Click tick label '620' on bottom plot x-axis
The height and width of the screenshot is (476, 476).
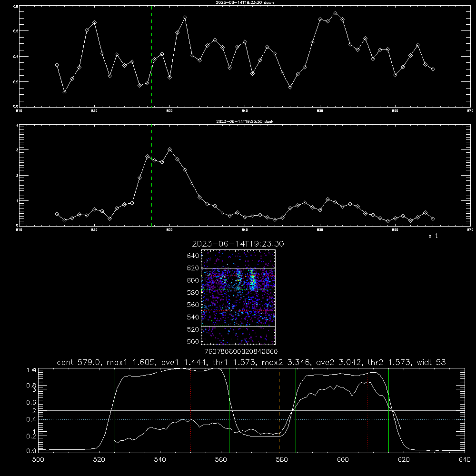click(404, 460)
